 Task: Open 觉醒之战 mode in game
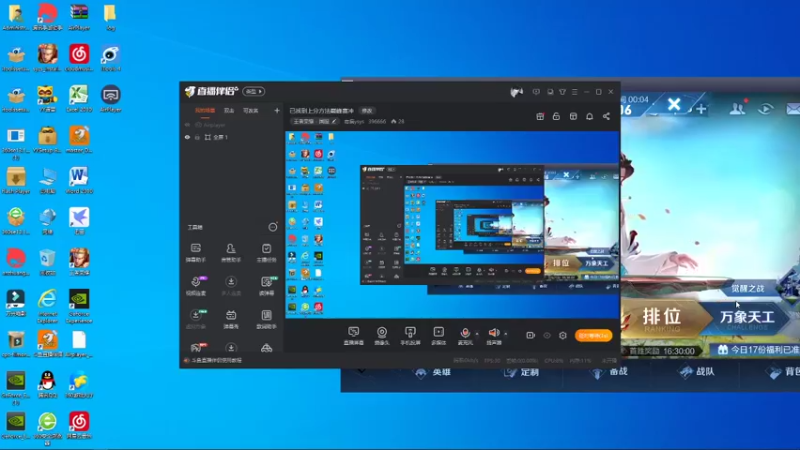[x=748, y=288]
